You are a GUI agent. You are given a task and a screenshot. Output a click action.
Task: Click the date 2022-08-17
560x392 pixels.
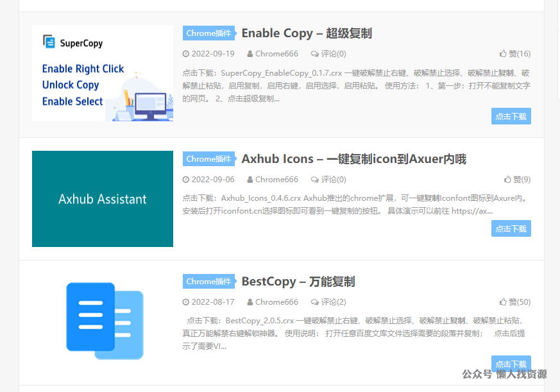tap(213, 302)
